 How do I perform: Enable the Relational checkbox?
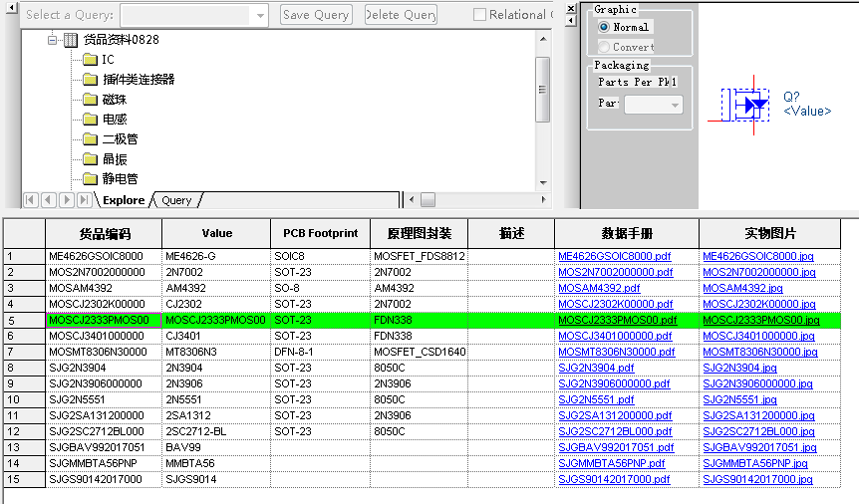[x=480, y=15]
